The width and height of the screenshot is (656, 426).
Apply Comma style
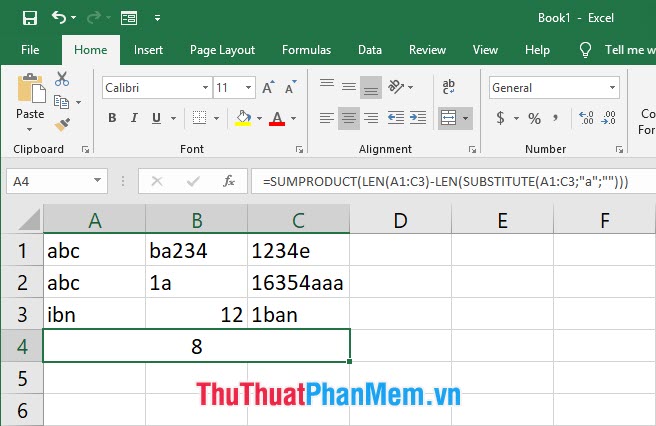pyautogui.click(x=556, y=118)
